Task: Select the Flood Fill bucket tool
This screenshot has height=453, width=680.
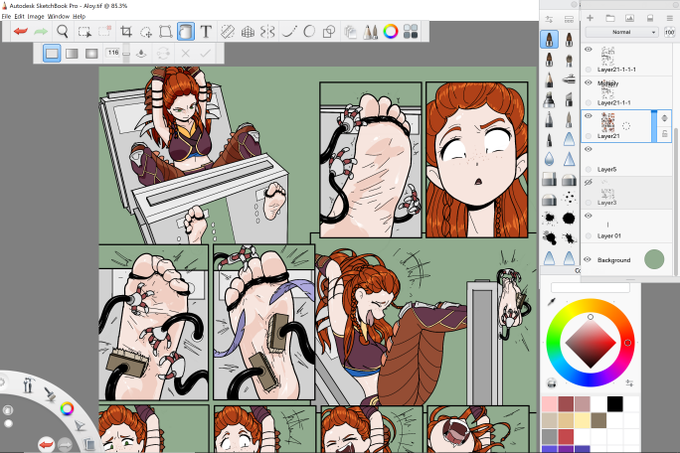Action: (186, 32)
